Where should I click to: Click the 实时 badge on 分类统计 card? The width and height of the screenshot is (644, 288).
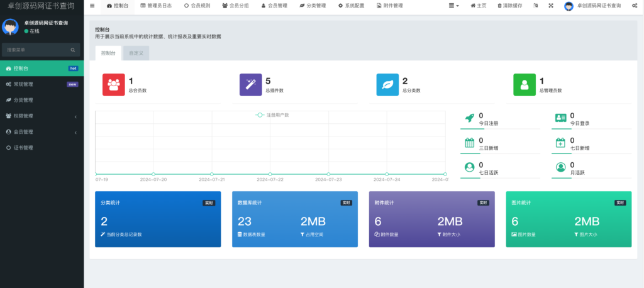(209, 203)
